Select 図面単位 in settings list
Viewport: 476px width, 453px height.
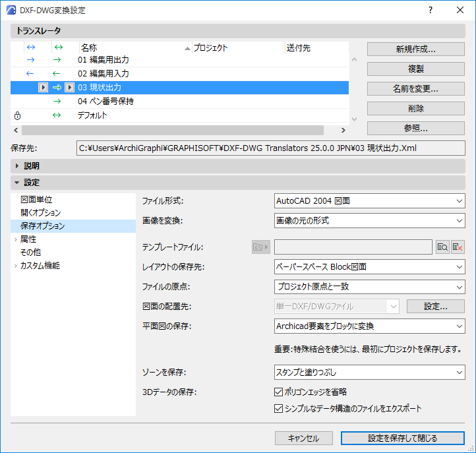pyautogui.click(x=73, y=200)
